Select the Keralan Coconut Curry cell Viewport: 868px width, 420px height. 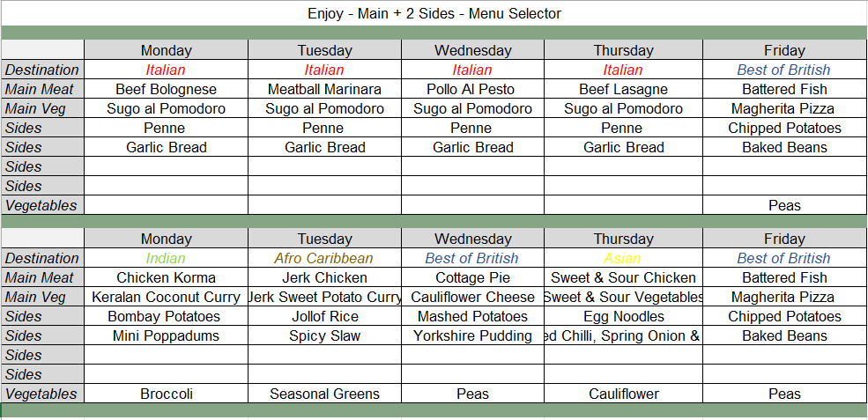click(x=166, y=297)
